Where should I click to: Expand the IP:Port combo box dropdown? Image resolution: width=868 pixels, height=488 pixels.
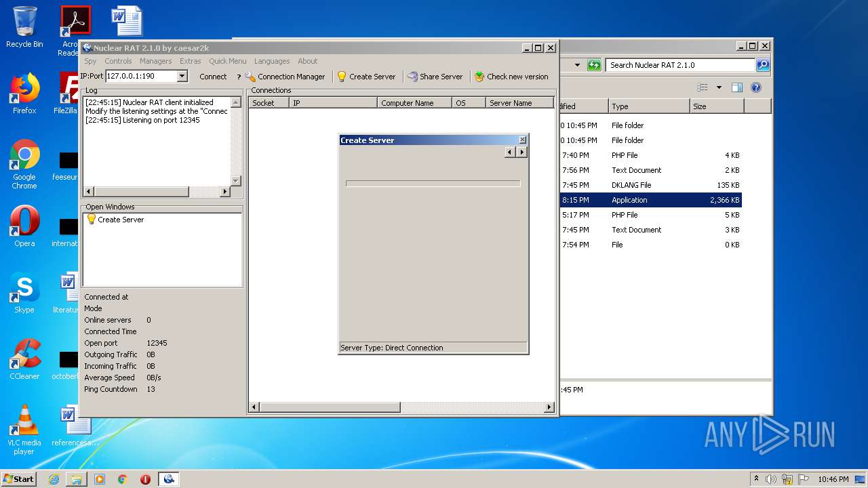click(x=182, y=77)
